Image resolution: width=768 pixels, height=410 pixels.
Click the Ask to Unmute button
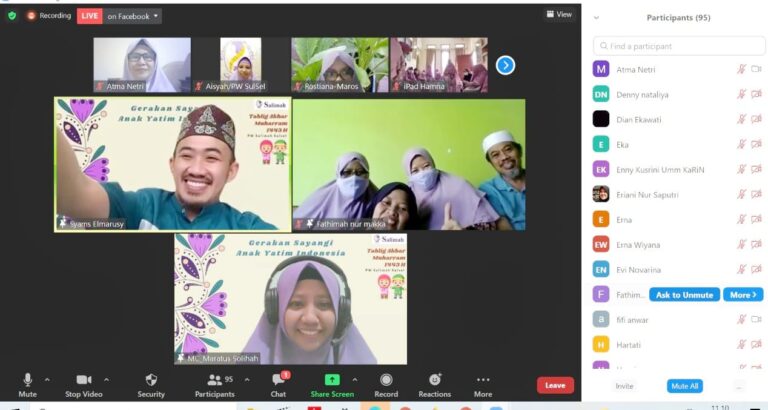click(684, 295)
